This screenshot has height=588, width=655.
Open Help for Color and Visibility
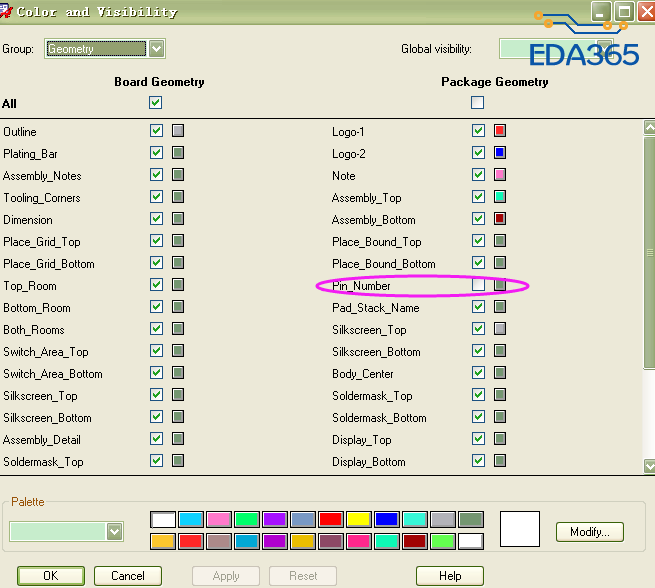pyautogui.click(x=450, y=576)
